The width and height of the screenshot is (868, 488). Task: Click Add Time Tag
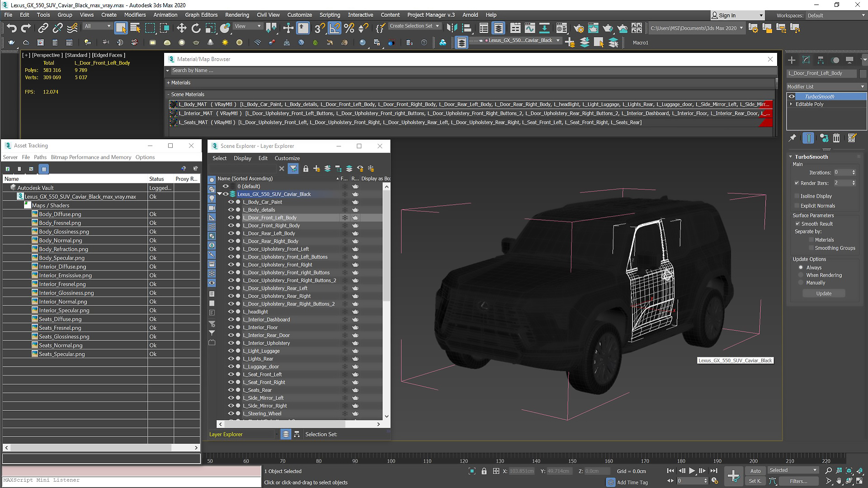(632, 483)
